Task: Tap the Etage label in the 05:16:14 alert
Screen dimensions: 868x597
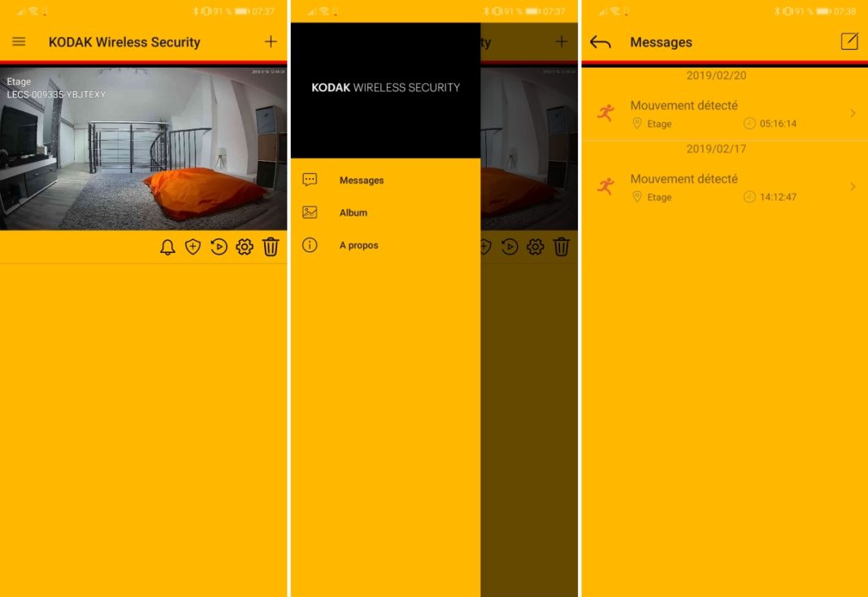Action: point(659,124)
